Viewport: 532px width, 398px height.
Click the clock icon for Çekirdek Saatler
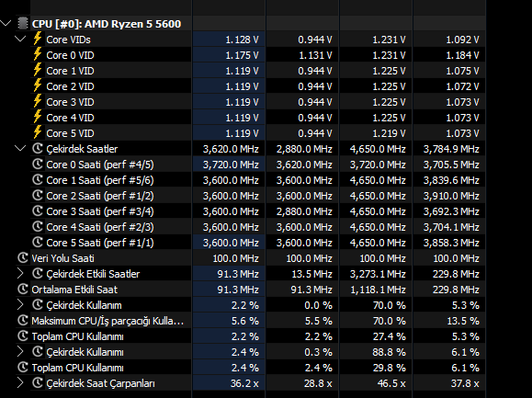point(38,148)
